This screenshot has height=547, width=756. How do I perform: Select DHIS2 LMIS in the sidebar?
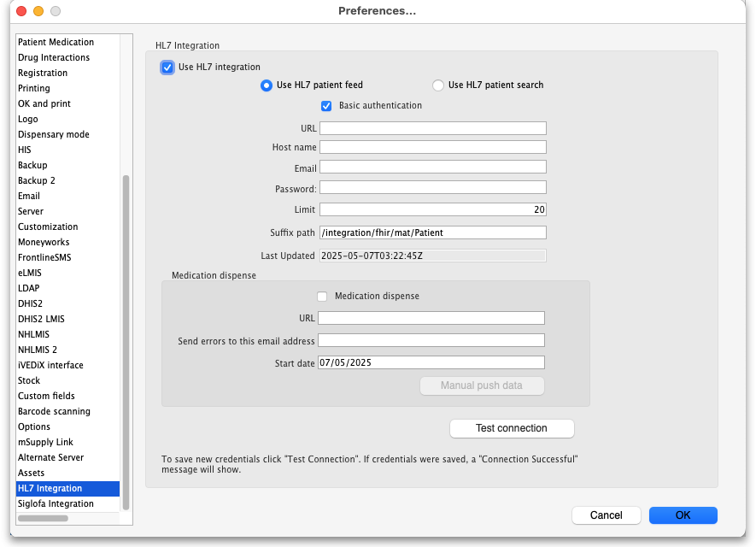[x=41, y=320]
